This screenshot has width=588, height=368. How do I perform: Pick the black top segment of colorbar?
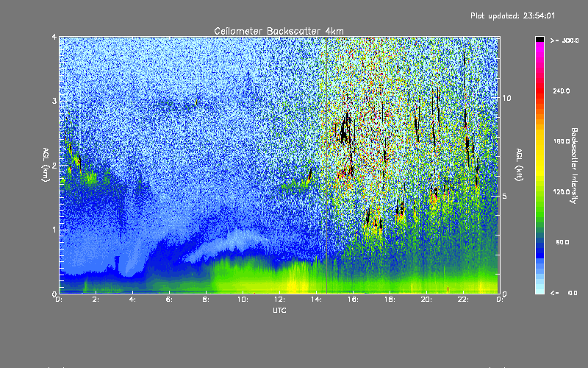pyautogui.click(x=539, y=39)
